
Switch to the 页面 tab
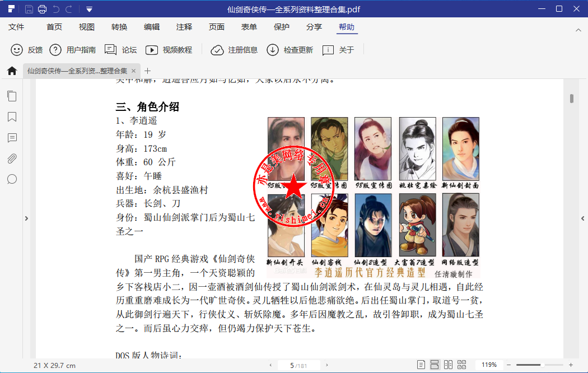(216, 27)
